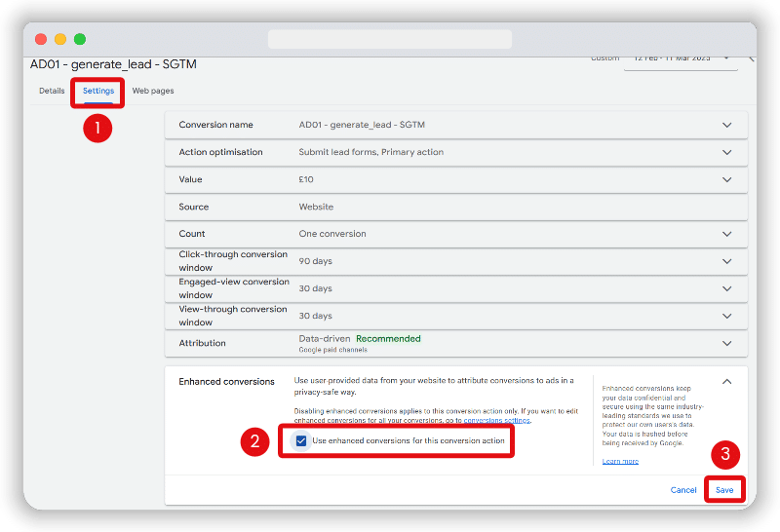Image resolution: width=780 pixels, height=532 pixels.
Task: Open the Custom date range dropdown
Action: [x=681, y=59]
